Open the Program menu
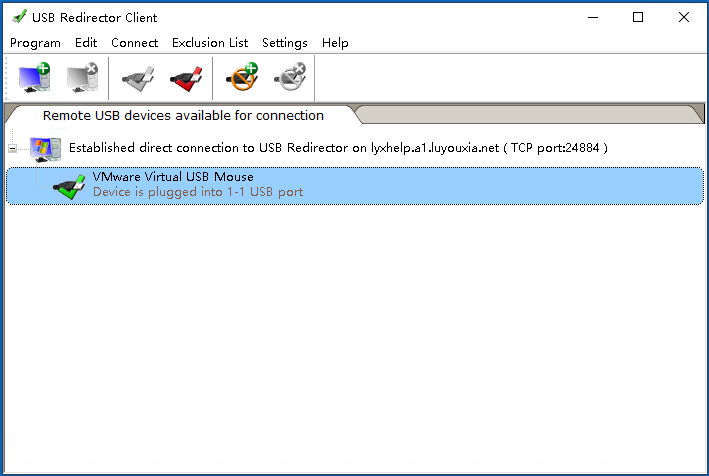 (x=35, y=43)
